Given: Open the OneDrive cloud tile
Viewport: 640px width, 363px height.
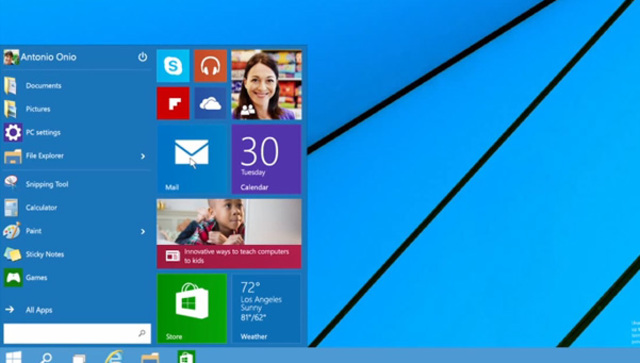Looking at the screenshot, I should [210, 103].
